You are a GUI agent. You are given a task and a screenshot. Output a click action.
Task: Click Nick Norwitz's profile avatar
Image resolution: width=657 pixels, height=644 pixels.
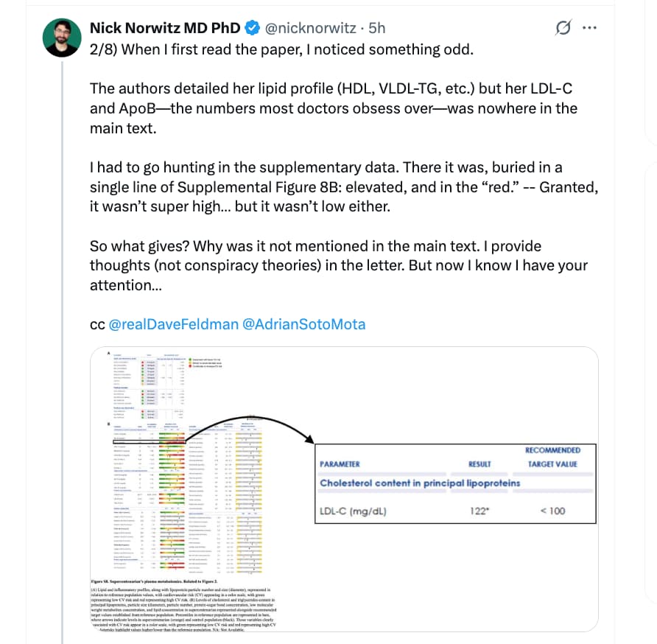point(63,38)
